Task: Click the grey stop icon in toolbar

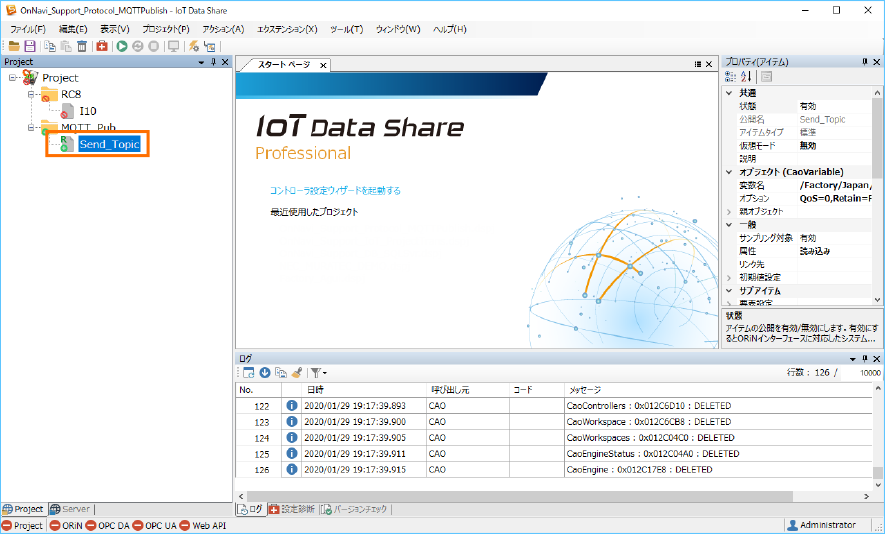Action: coord(154,46)
